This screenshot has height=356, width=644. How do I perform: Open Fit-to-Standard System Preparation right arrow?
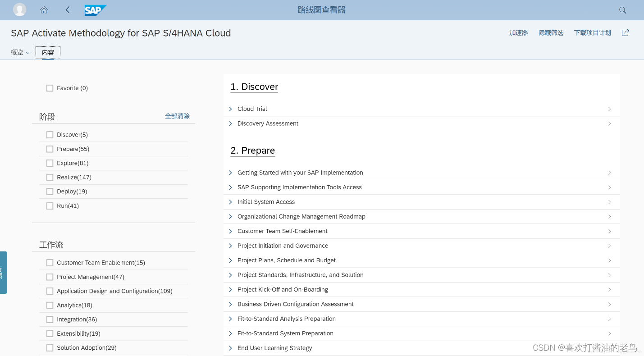(x=609, y=333)
